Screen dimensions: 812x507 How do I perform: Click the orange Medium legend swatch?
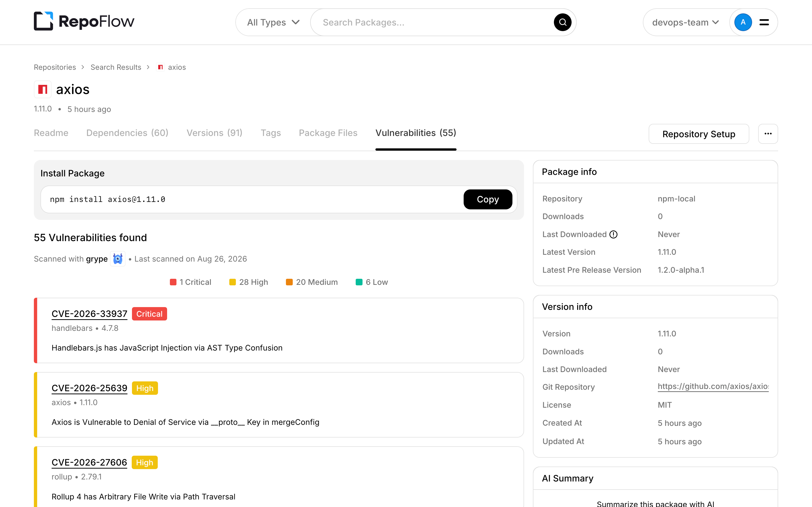(289, 282)
